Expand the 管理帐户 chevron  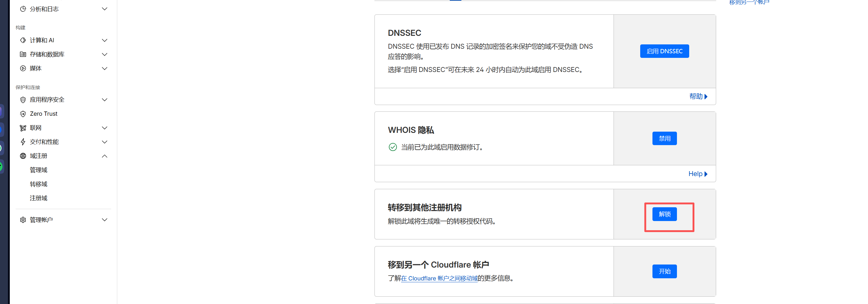[104, 220]
